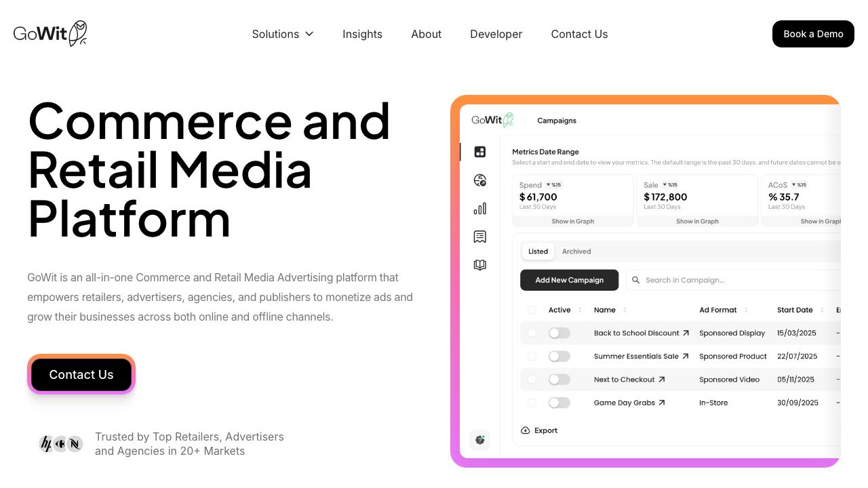Switch to the Listed tab
The width and height of the screenshot is (868, 488).
tap(538, 251)
